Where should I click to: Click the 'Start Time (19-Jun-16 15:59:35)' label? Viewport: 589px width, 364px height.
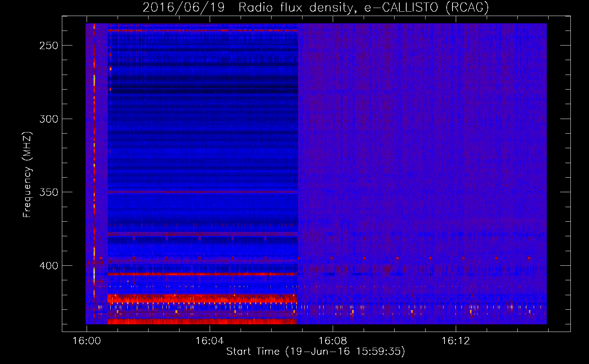point(316,352)
